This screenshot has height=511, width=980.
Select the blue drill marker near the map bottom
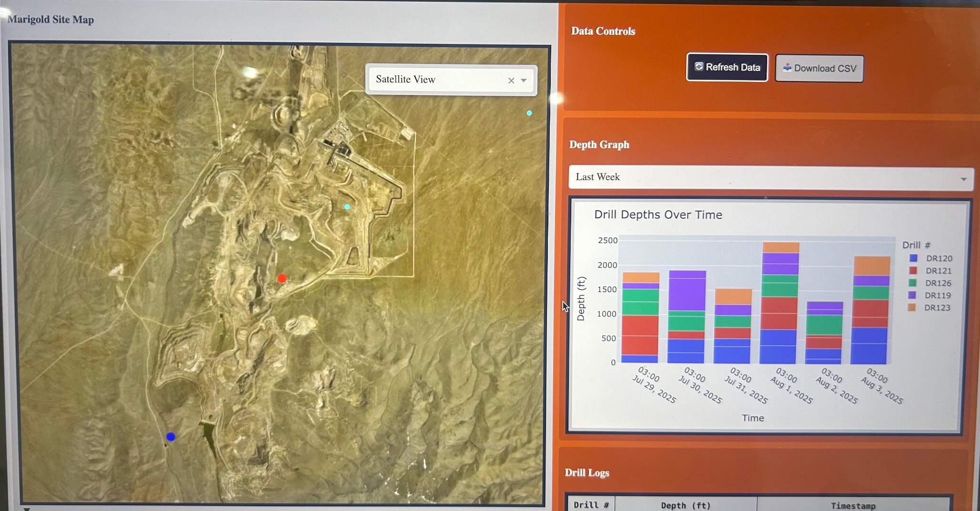pyautogui.click(x=171, y=436)
